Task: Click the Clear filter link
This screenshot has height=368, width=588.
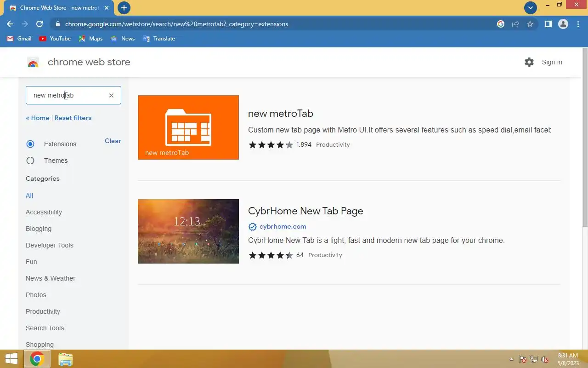Action: click(x=113, y=141)
